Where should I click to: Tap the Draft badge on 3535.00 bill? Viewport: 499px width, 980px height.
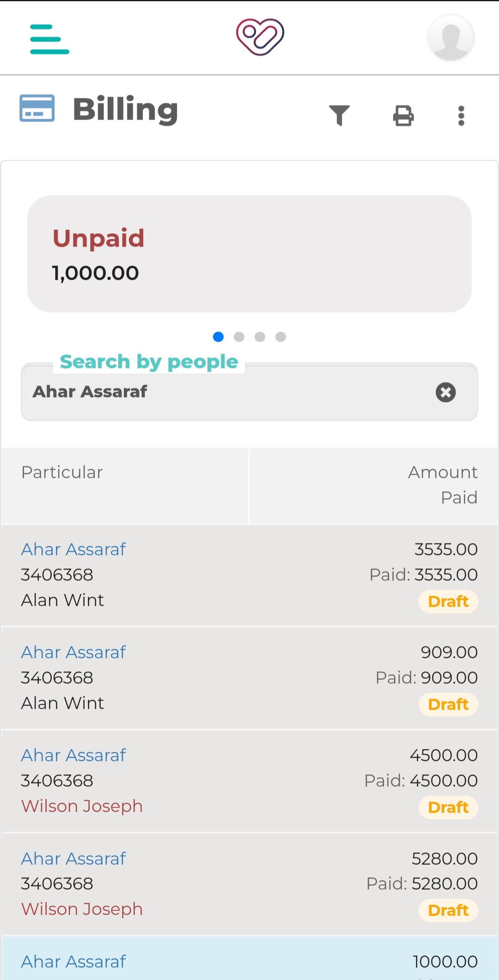tap(448, 601)
